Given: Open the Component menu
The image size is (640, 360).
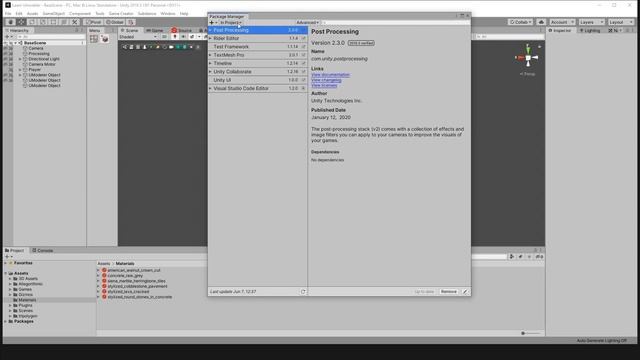Looking at the screenshot, I should (80, 13).
